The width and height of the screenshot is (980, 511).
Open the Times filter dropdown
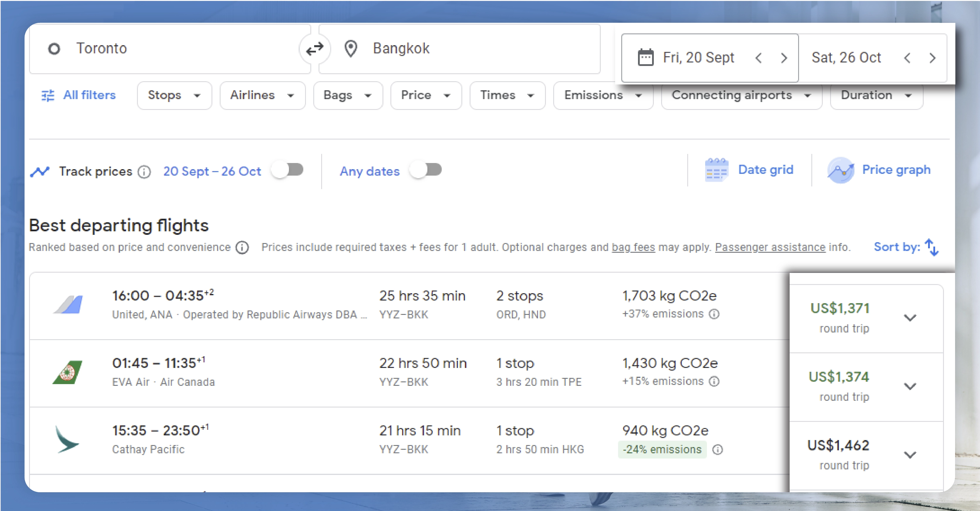[507, 96]
